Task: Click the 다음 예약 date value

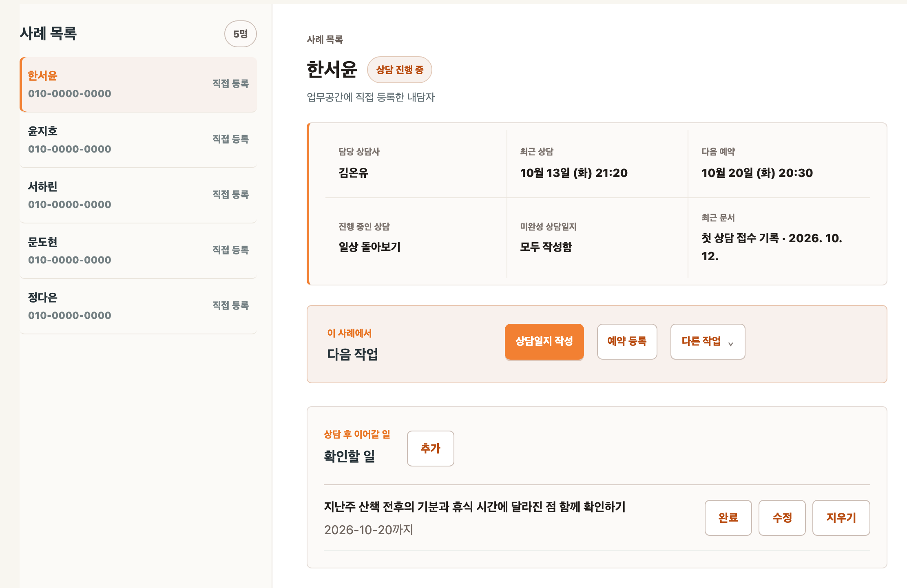Action: [757, 173]
